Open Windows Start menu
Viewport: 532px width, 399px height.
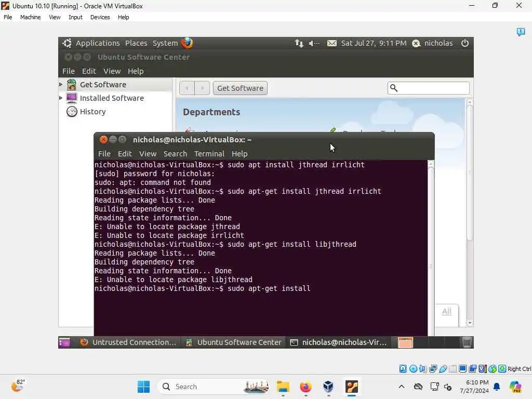[x=143, y=387]
